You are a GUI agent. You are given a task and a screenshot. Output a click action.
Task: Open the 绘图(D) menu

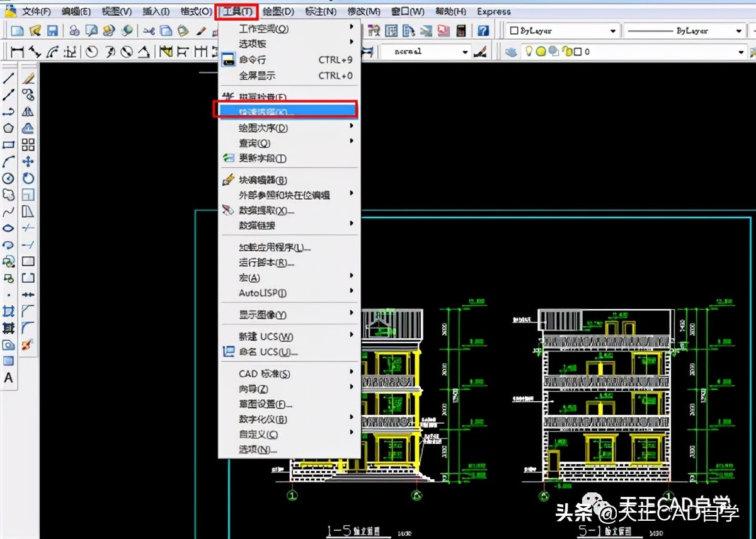[278, 11]
